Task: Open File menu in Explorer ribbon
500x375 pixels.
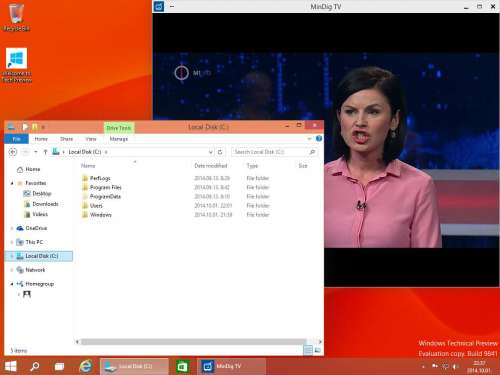Action: tap(16, 139)
